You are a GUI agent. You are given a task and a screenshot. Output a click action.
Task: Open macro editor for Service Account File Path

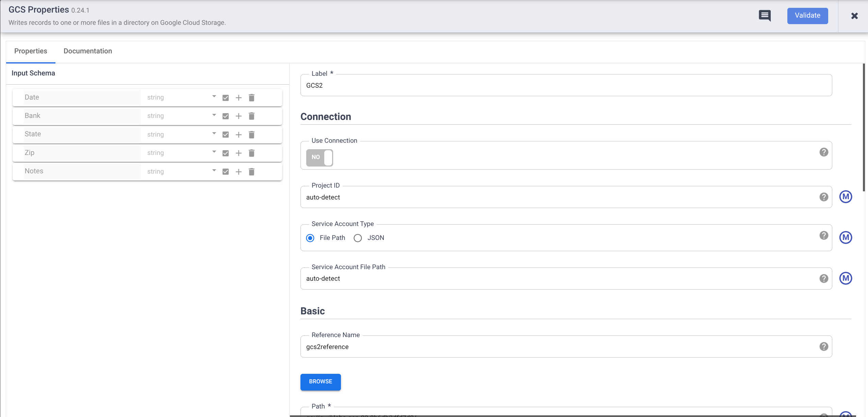coord(846,278)
